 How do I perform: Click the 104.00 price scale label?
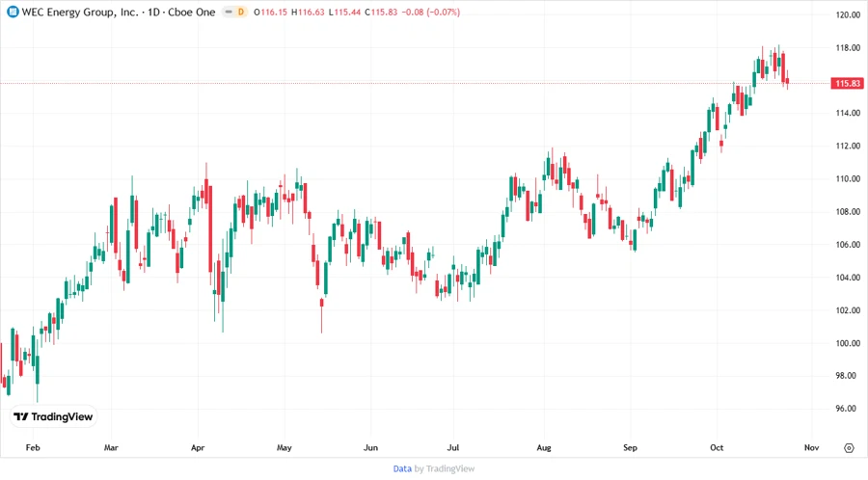tap(848, 278)
